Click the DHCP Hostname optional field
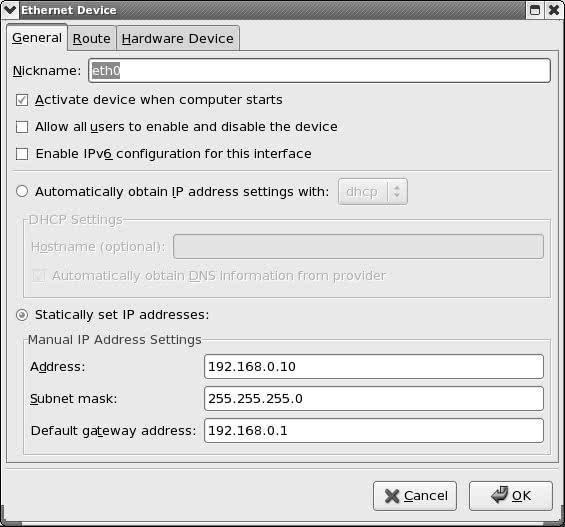 [x=358, y=246]
